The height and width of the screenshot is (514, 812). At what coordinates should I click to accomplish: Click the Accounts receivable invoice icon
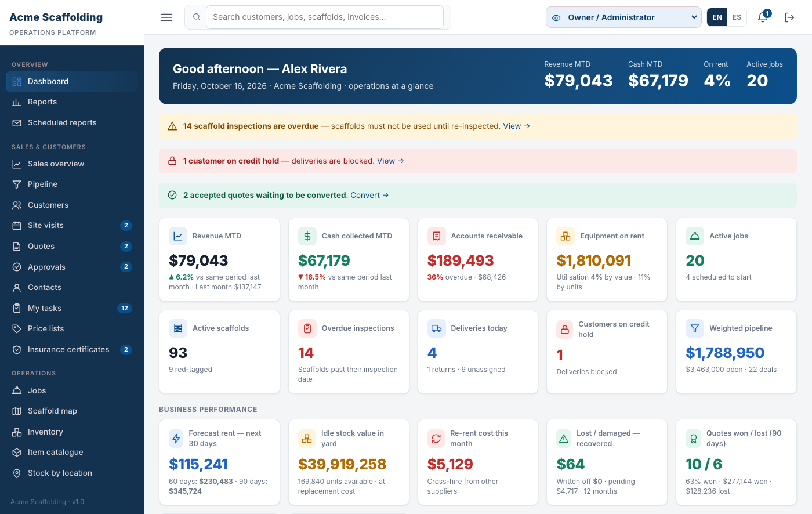(x=437, y=236)
